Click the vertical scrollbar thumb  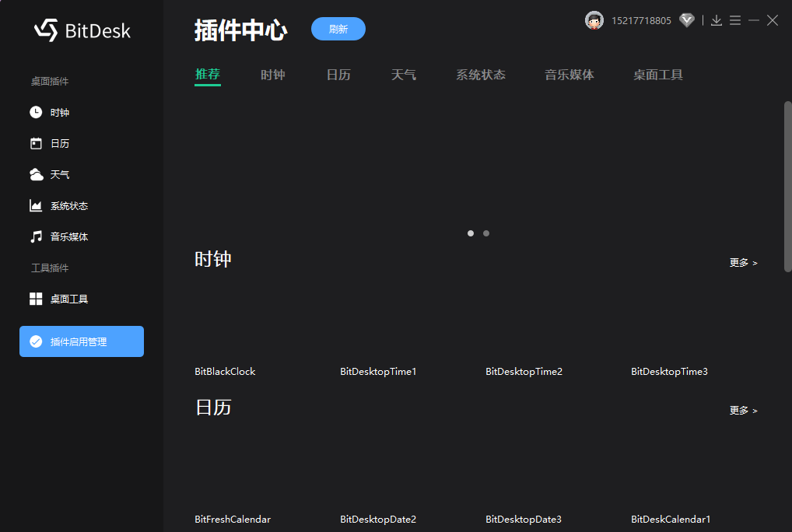click(787, 186)
